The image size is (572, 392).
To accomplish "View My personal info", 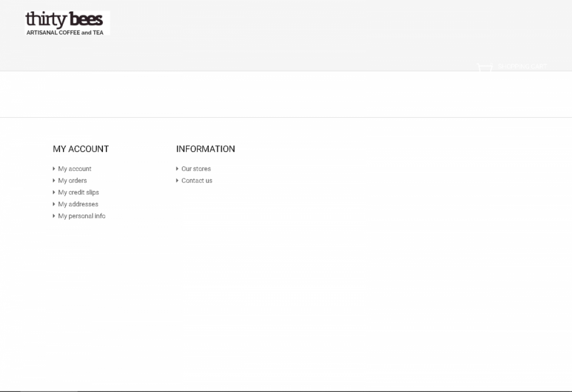I will point(82,216).
